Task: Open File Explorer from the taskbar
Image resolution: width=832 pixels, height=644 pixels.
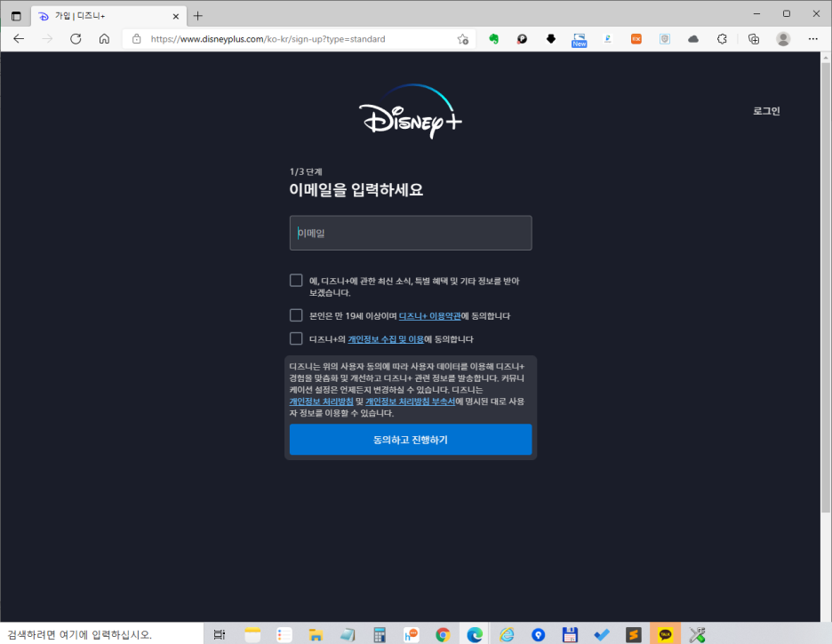Action: (316, 634)
